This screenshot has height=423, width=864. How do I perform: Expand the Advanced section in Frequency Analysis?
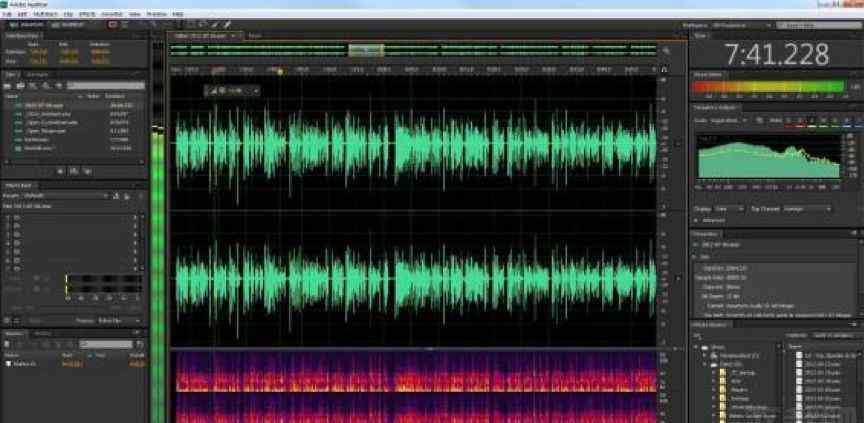[x=712, y=219]
